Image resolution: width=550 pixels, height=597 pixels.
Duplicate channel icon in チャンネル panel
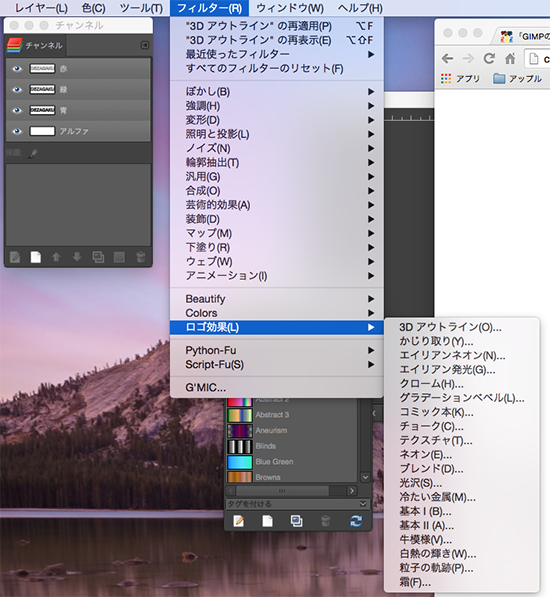point(98,257)
